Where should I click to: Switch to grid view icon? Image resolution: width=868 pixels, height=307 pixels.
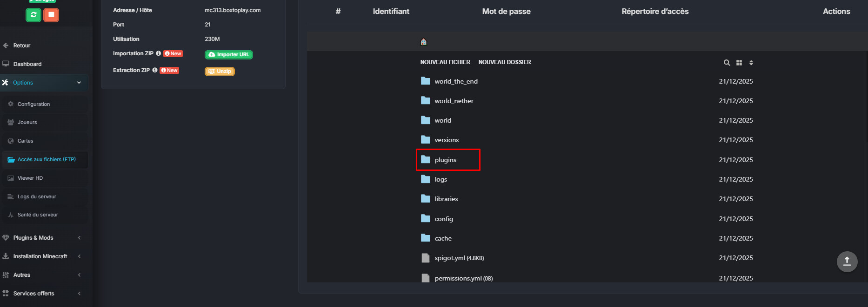coord(739,63)
